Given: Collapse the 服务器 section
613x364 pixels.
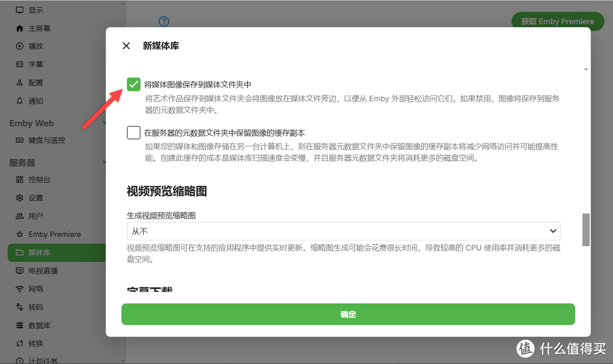Looking at the screenshot, I should point(104,162).
